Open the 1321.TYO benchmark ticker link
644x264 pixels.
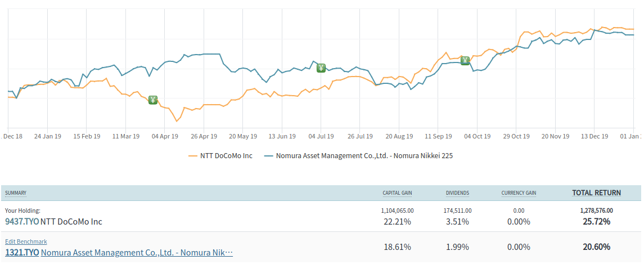point(22,253)
